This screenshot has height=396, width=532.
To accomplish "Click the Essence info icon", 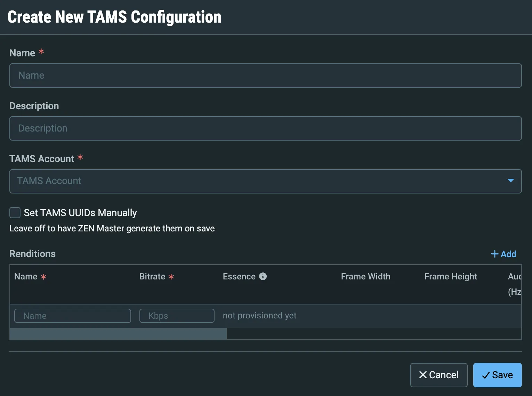I will click(x=263, y=276).
